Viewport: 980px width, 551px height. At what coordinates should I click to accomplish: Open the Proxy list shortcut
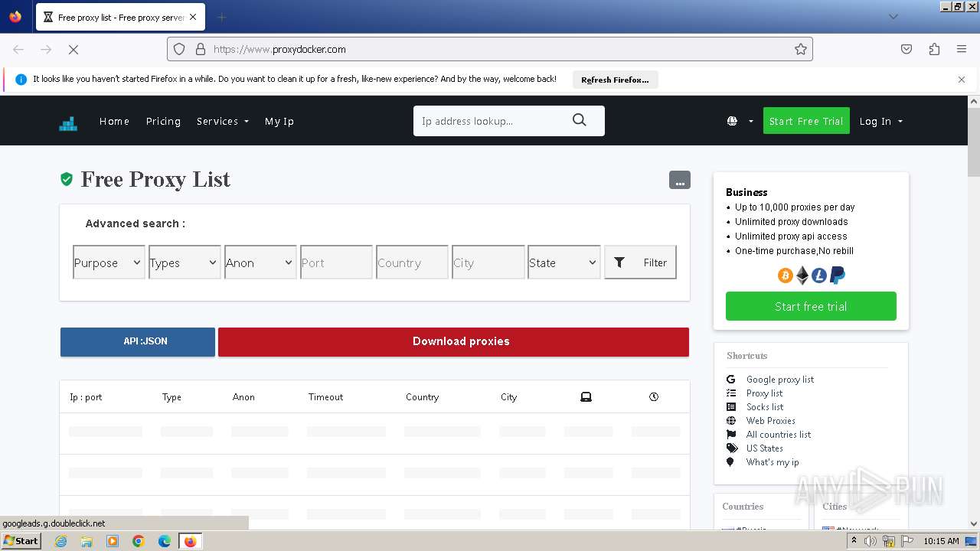click(764, 393)
